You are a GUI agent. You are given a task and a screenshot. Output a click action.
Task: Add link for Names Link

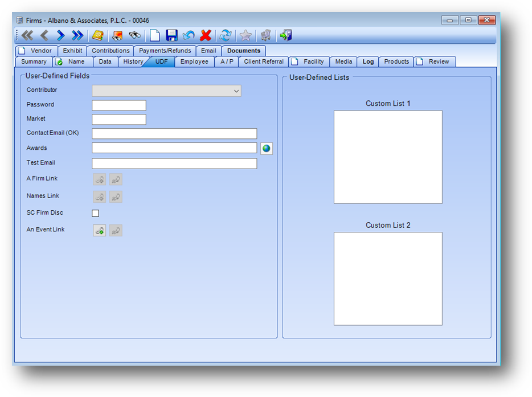[x=100, y=197]
